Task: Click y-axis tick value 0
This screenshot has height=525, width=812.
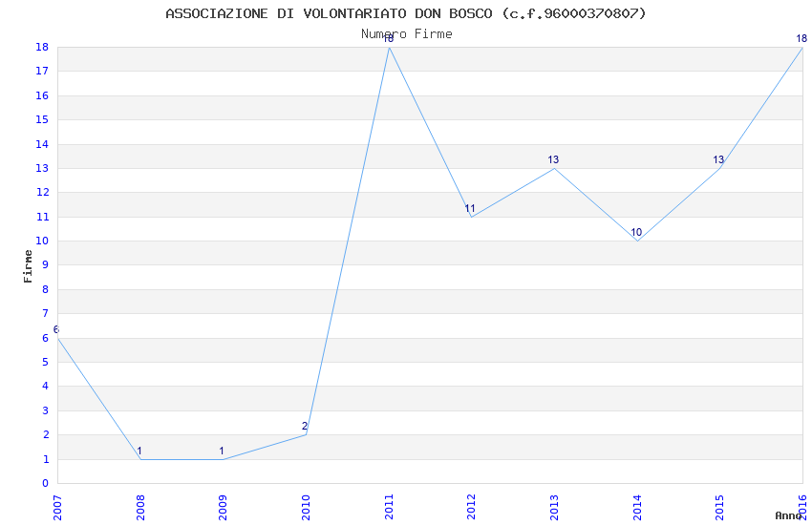Action: [46, 484]
